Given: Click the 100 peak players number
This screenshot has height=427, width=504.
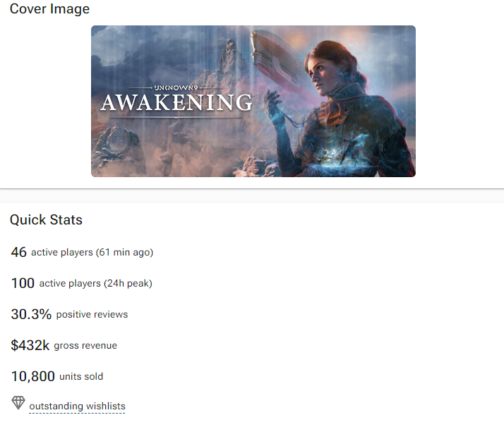Looking at the screenshot, I should coord(23,283).
